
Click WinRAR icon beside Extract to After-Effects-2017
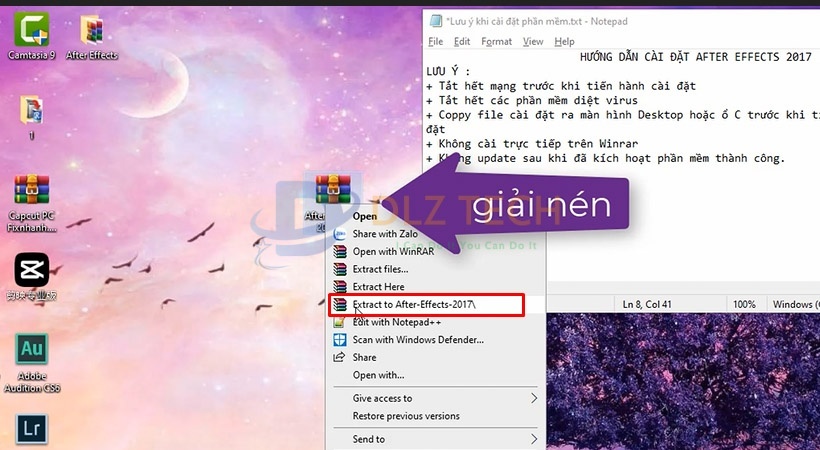point(340,305)
